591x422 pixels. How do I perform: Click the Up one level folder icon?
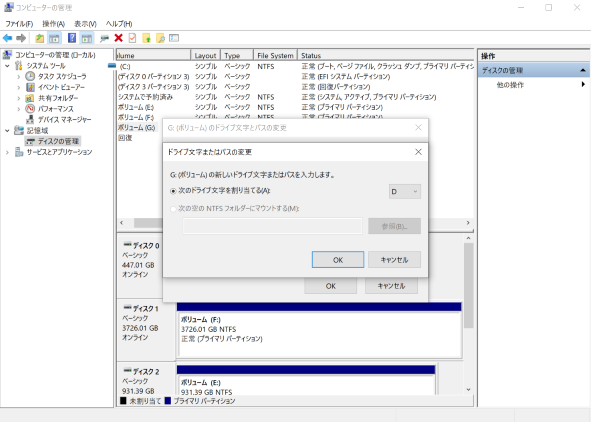[x=40, y=38]
